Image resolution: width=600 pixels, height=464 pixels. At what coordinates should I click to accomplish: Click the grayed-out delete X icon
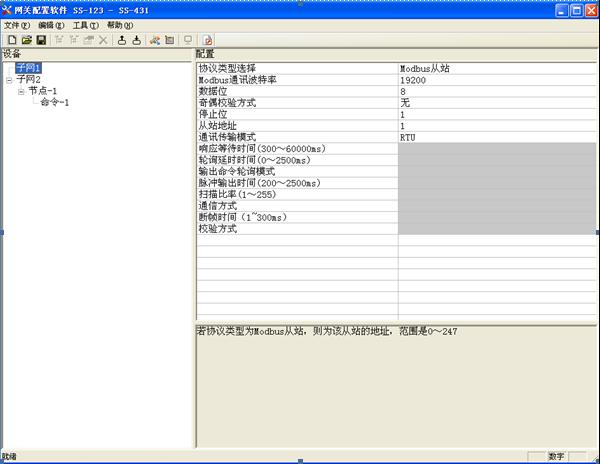(103, 40)
